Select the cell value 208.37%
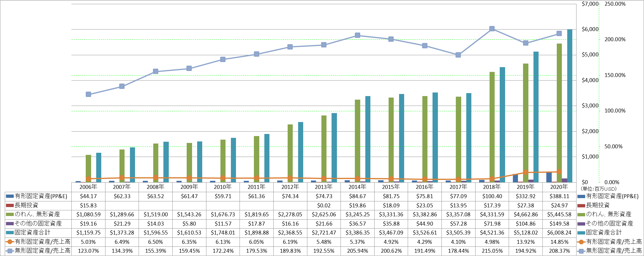 (559, 251)
